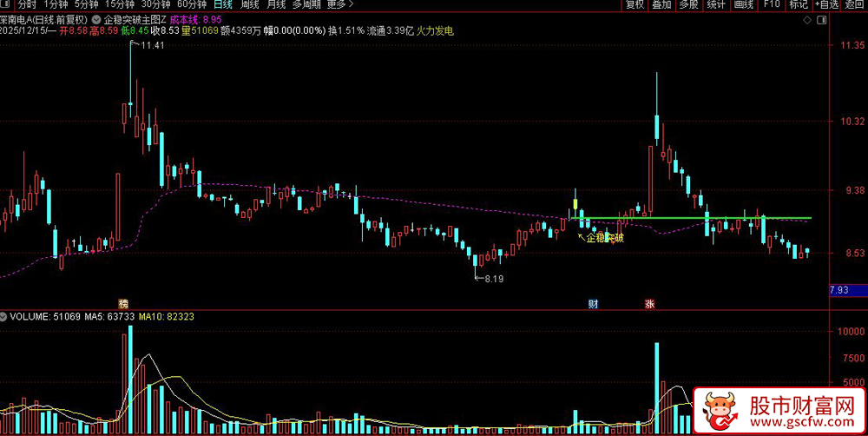868x436 pixels.
Task: Switch to the 周线 weekly chart tab
Action: click(x=250, y=4)
